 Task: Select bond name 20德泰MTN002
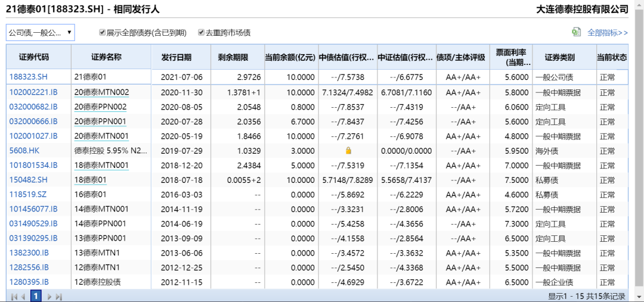(x=100, y=92)
